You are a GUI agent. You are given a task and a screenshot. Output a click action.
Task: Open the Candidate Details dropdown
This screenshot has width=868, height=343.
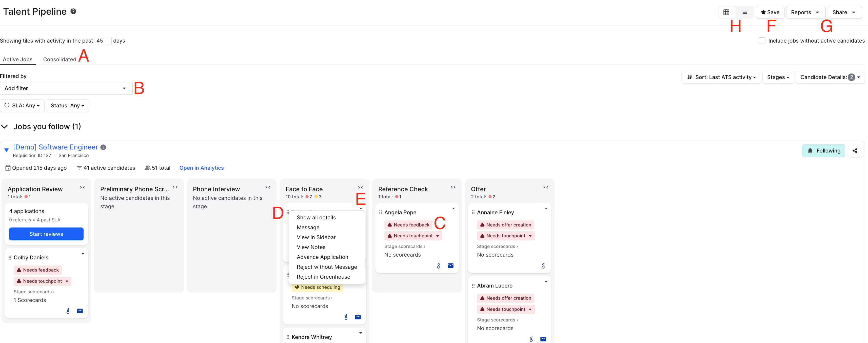coord(830,77)
